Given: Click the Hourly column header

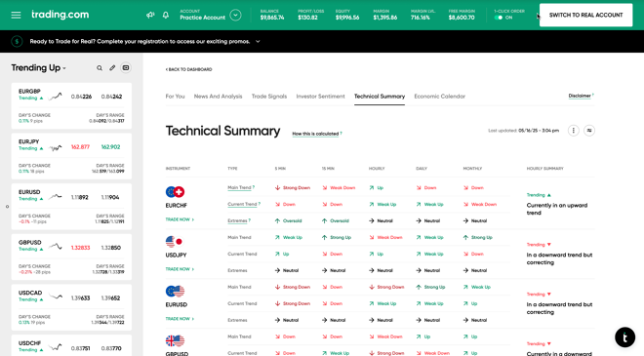Looking at the screenshot, I should 377,169.
